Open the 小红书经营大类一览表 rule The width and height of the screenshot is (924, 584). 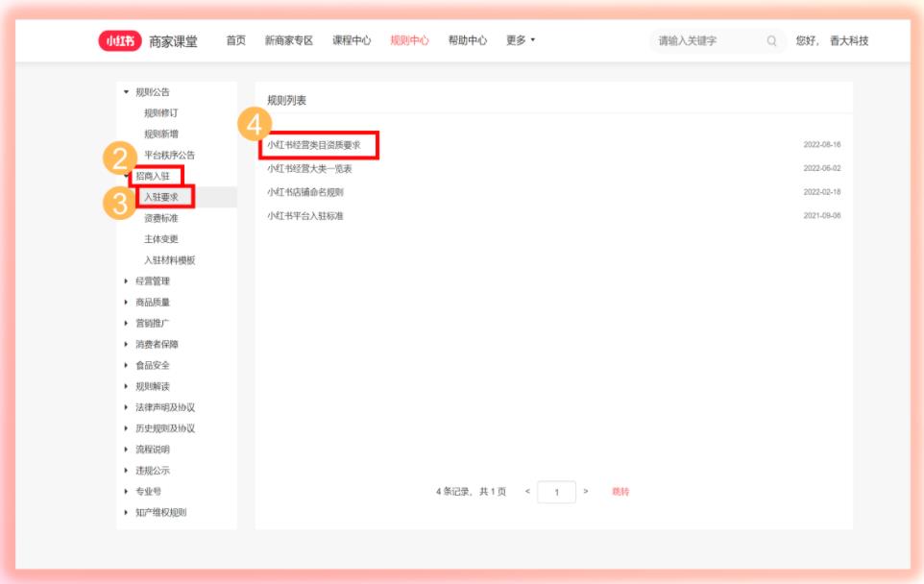(309, 168)
